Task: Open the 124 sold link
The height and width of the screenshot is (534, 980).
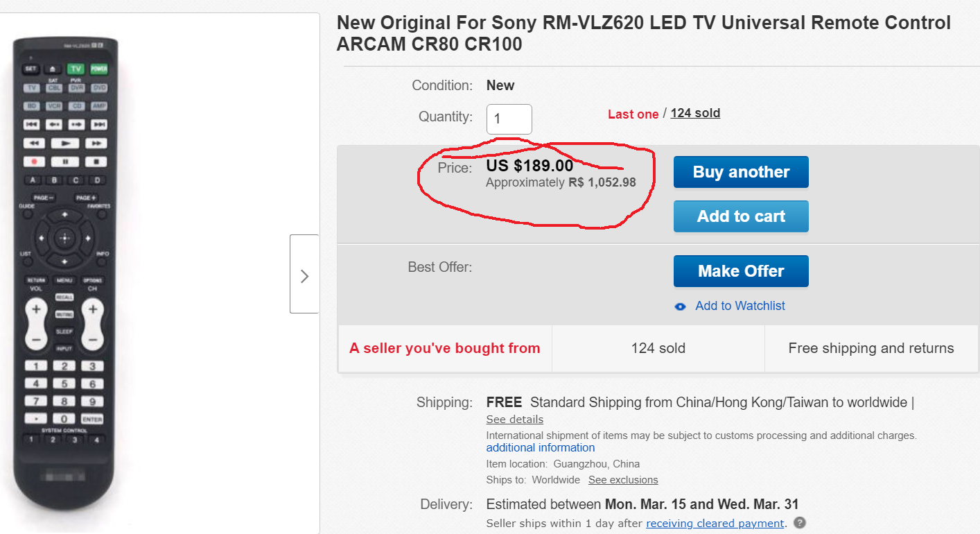Action: [x=695, y=113]
